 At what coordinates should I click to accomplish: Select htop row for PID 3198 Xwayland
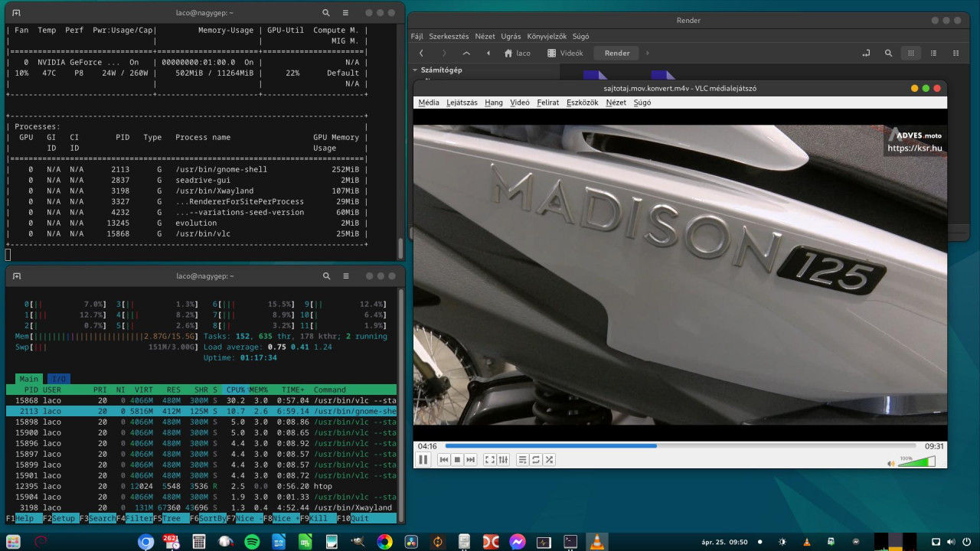(x=201, y=507)
